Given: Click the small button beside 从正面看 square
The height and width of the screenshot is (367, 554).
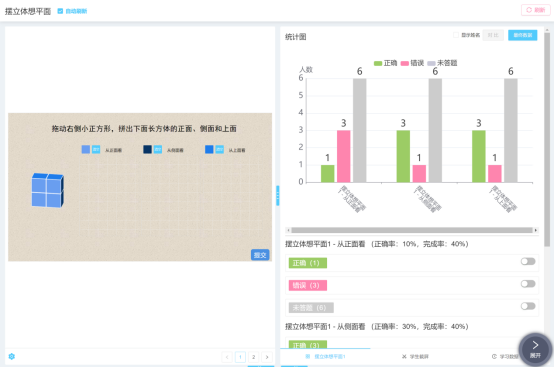Looking at the screenshot, I should click(x=96, y=149).
